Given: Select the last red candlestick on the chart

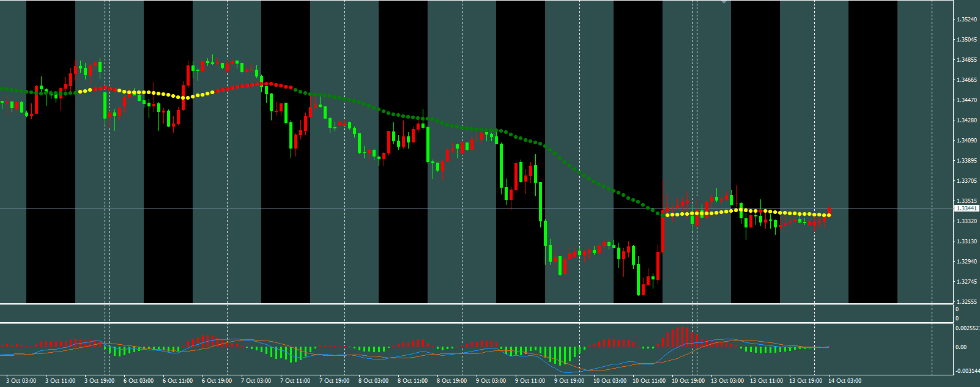Looking at the screenshot, I should pos(829,212).
